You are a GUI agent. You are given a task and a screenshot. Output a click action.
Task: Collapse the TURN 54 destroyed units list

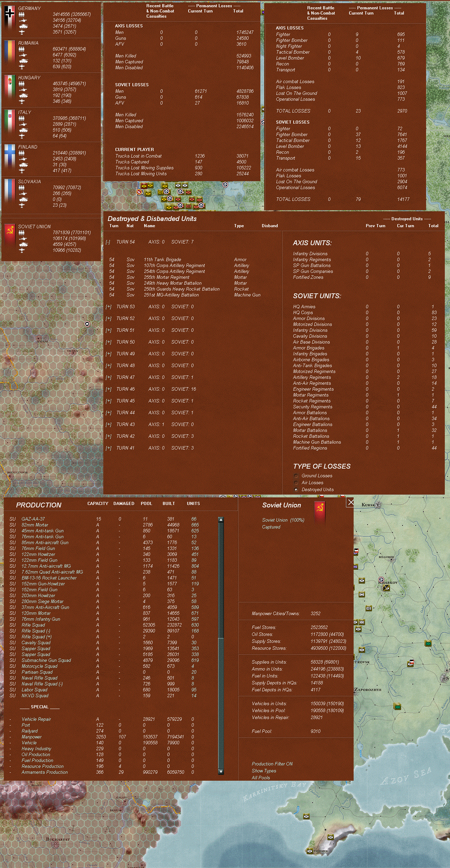[108, 242]
